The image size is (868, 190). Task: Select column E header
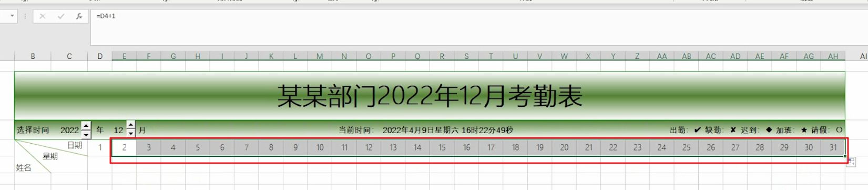coord(124,56)
